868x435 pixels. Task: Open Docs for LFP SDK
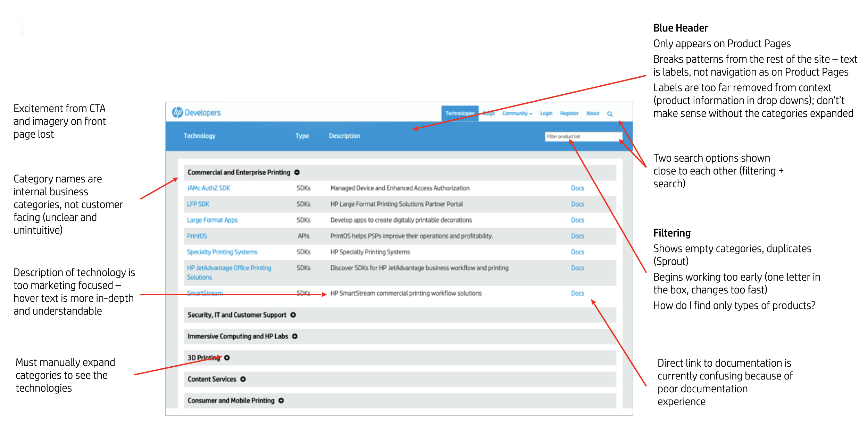point(577,204)
